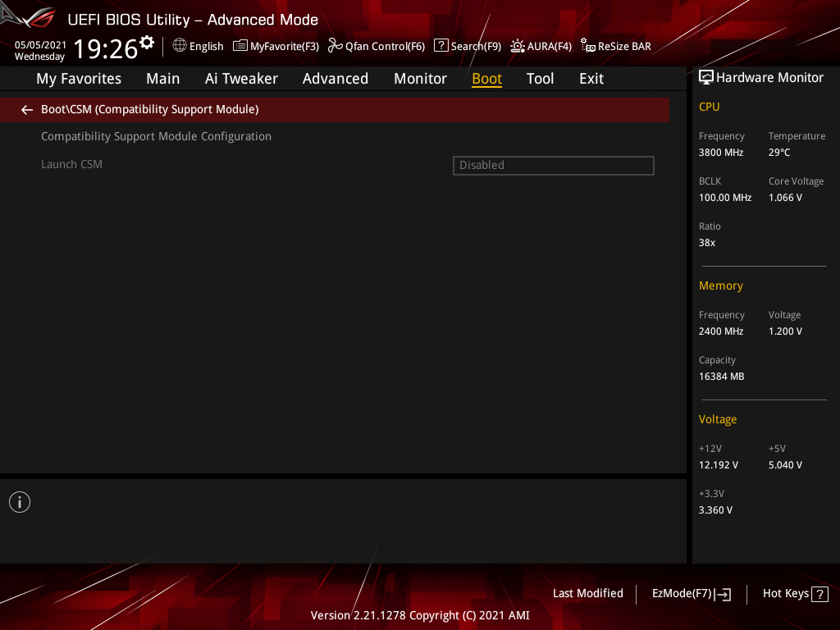Open the Monitor tab
This screenshot has width=840, height=630.
coord(421,79)
